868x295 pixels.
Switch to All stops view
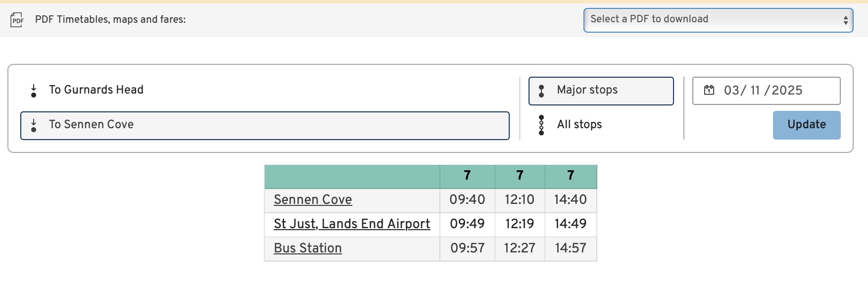pyautogui.click(x=579, y=125)
